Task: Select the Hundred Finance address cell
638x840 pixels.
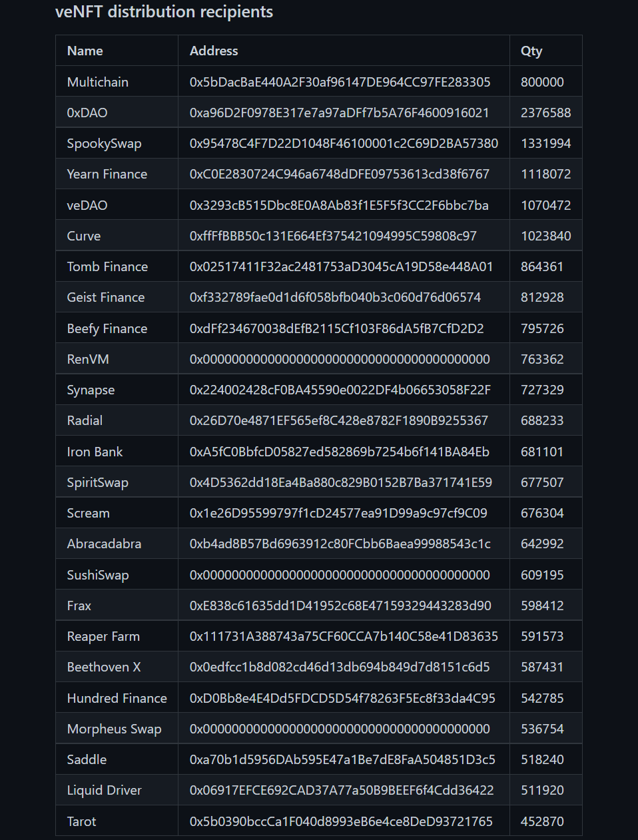Action: click(x=344, y=698)
